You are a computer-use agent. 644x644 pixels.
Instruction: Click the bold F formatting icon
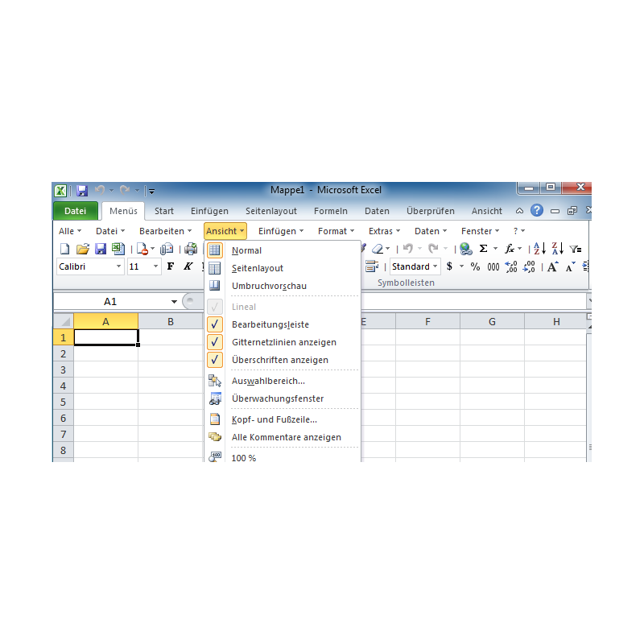pos(170,266)
